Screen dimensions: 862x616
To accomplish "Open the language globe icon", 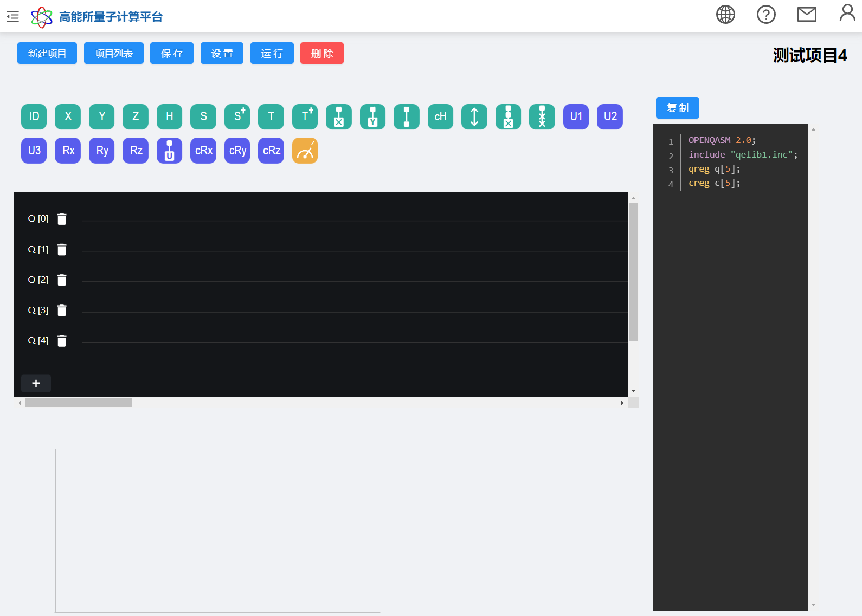I will [x=725, y=15].
